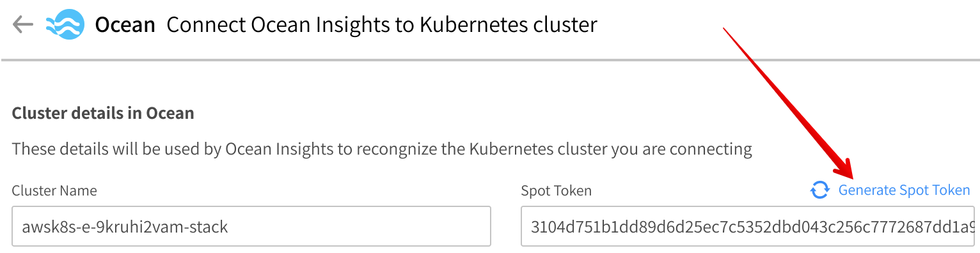
Task: Click the blue Ocean wave logo
Action: coord(65,25)
